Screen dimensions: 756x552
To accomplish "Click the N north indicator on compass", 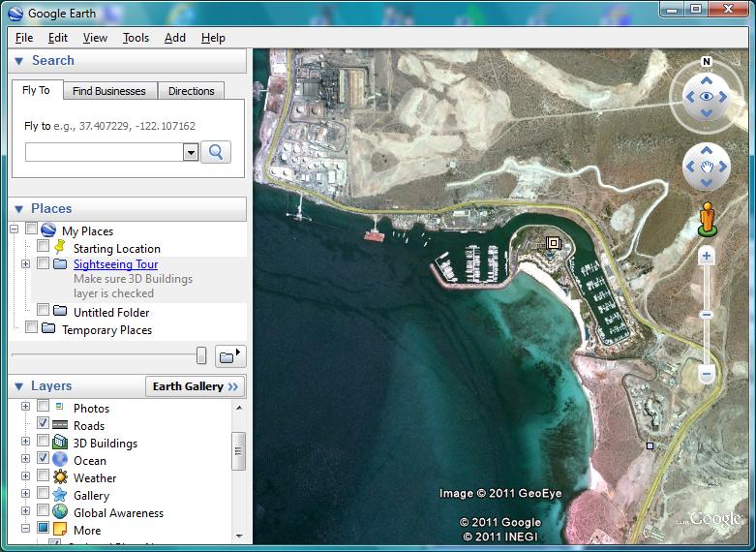I will click(x=707, y=61).
